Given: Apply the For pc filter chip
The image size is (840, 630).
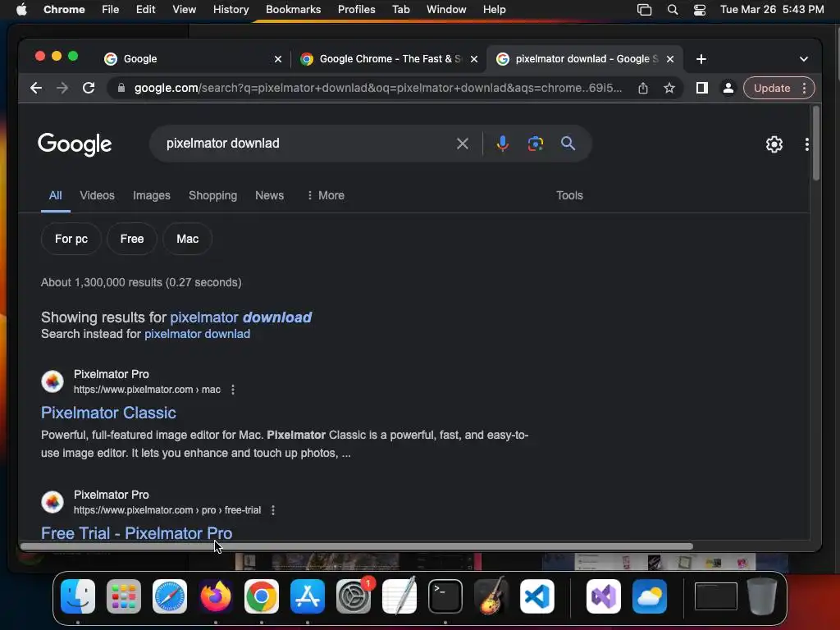Looking at the screenshot, I should click(71, 239).
